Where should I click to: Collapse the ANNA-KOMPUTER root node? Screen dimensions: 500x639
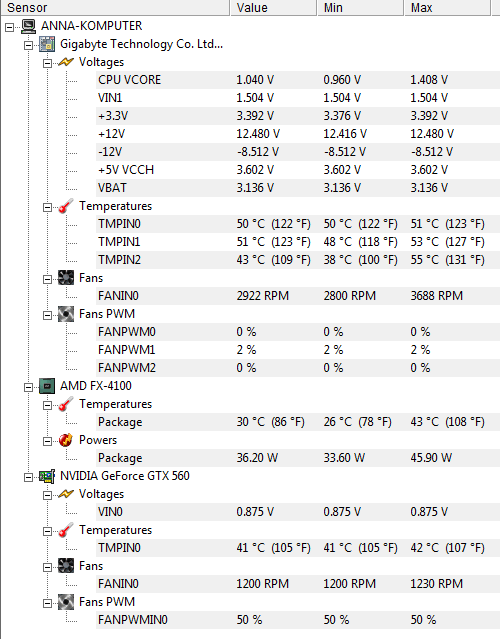(9, 27)
